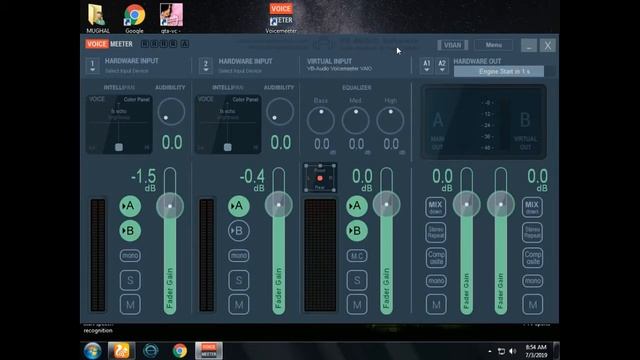Mute Hardware Input 2 strip
640x360 pixels.
tap(238, 304)
